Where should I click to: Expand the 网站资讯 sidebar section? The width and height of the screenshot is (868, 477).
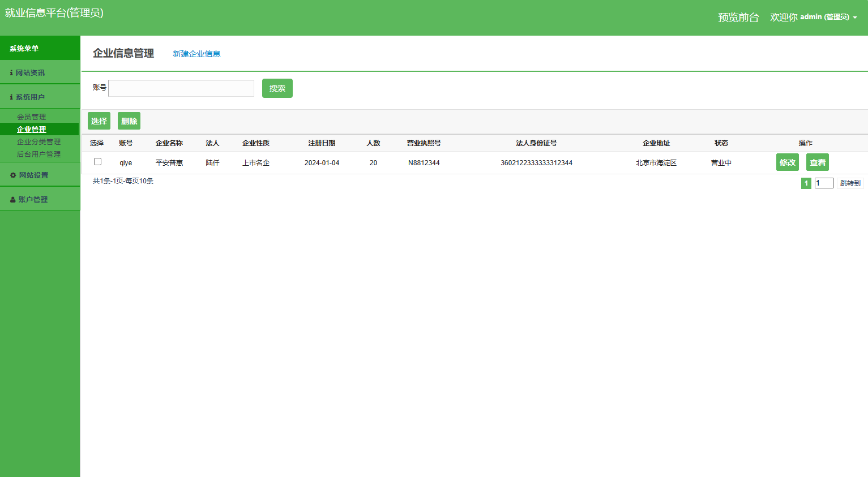click(31, 73)
